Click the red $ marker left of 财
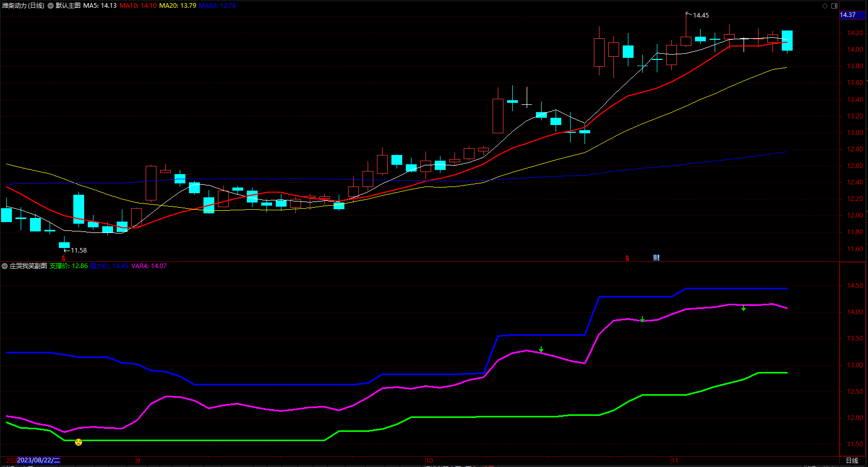This screenshot has width=868, height=467. tap(627, 258)
